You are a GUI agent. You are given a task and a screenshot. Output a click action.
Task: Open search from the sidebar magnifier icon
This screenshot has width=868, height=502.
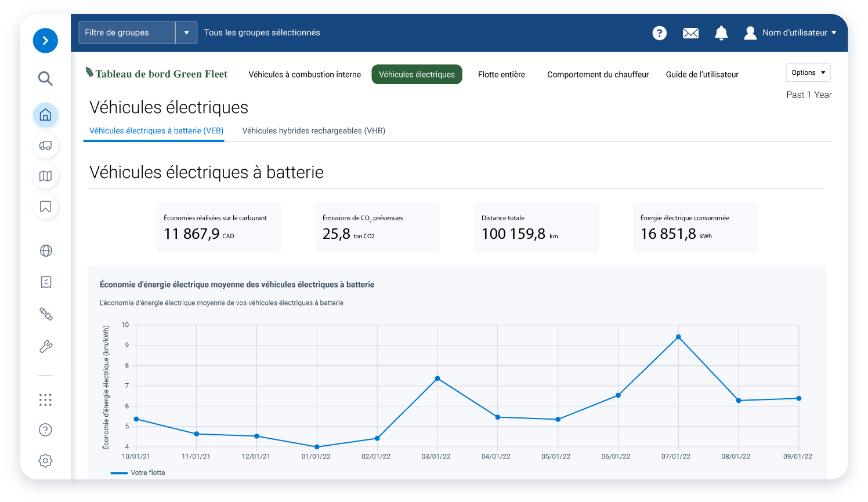(x=45, y=78)
